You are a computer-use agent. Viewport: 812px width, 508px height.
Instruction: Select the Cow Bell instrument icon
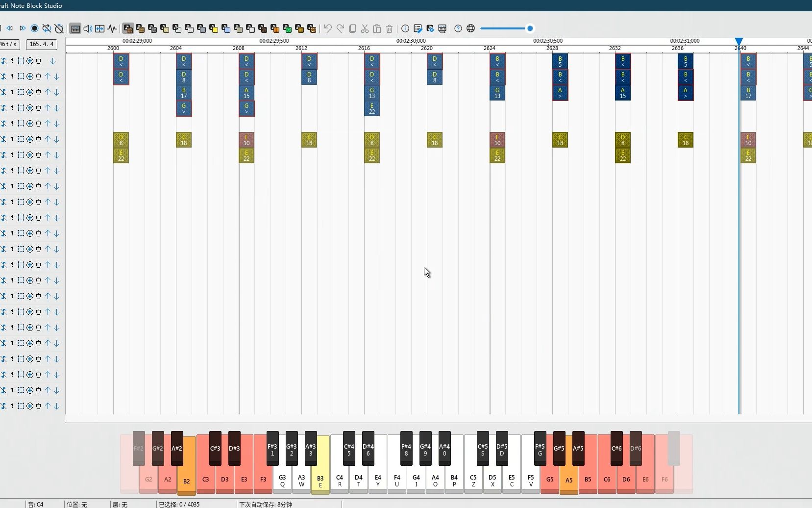263,28
